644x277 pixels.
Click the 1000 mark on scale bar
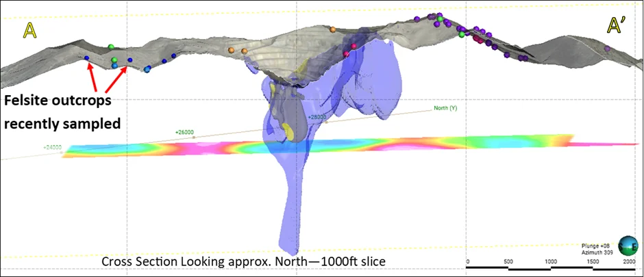(549, 262)
